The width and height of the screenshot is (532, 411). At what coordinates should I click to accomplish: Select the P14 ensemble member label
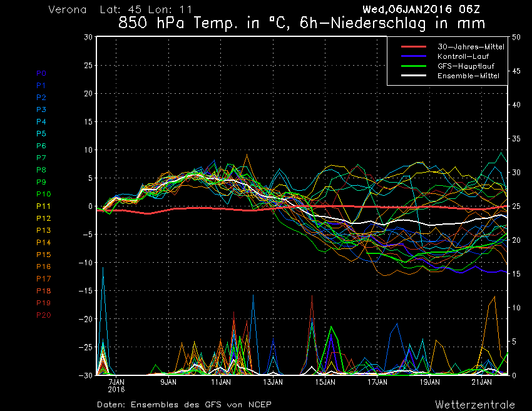click(43, 242)
